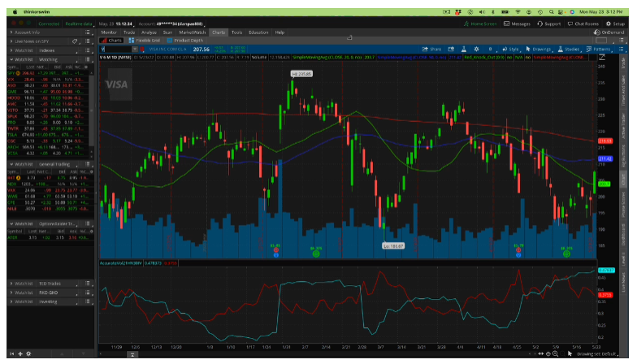Launch OnDemand mode

click(609, 32)
